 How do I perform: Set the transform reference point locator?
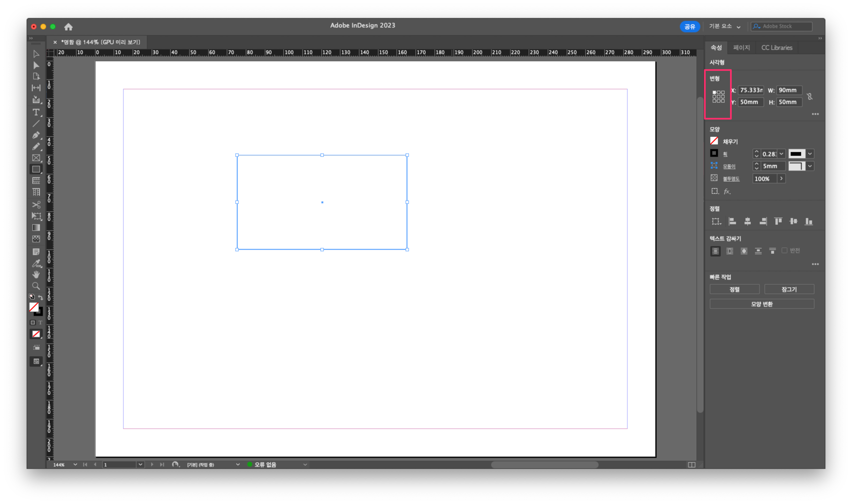(718, 96)
